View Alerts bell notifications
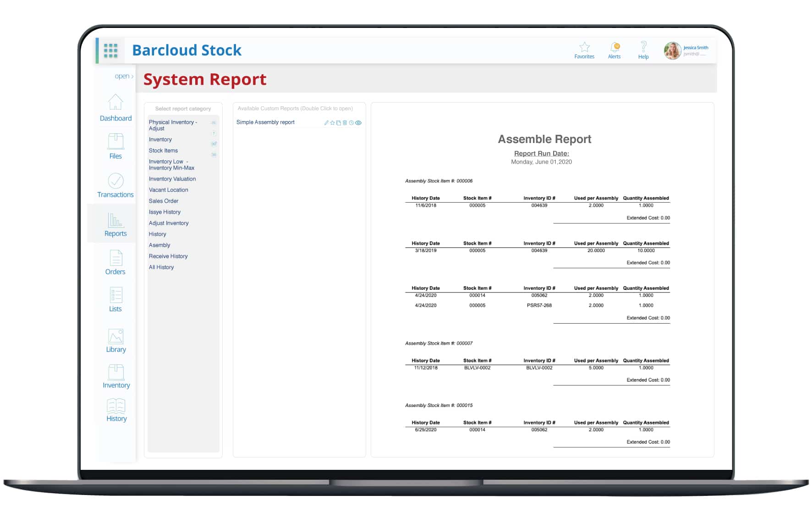Viewport: 812px width, 523px height. pyautogui.click(x=614, y=50)
